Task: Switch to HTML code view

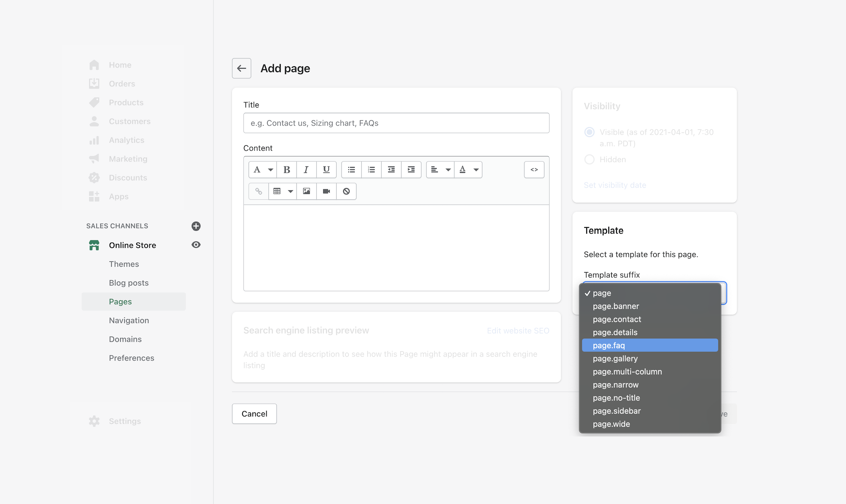Action: pyautogui.click(x=534, y=169)
